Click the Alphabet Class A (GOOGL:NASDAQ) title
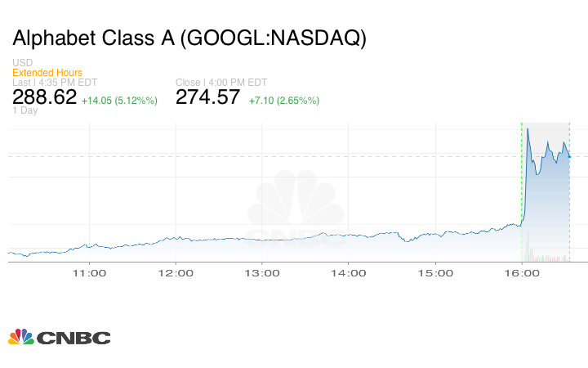The width and height of the screenshot is (588, 368). pos(189,38)
